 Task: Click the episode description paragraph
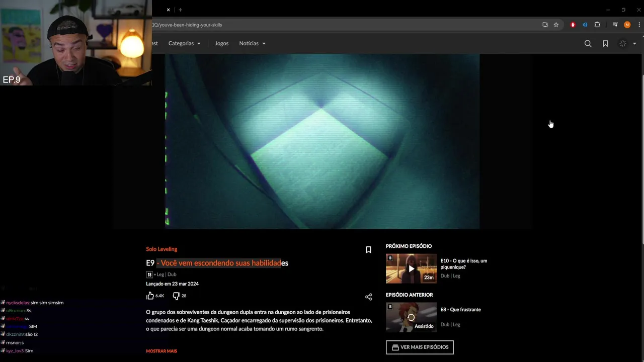[x=259, y=320]
